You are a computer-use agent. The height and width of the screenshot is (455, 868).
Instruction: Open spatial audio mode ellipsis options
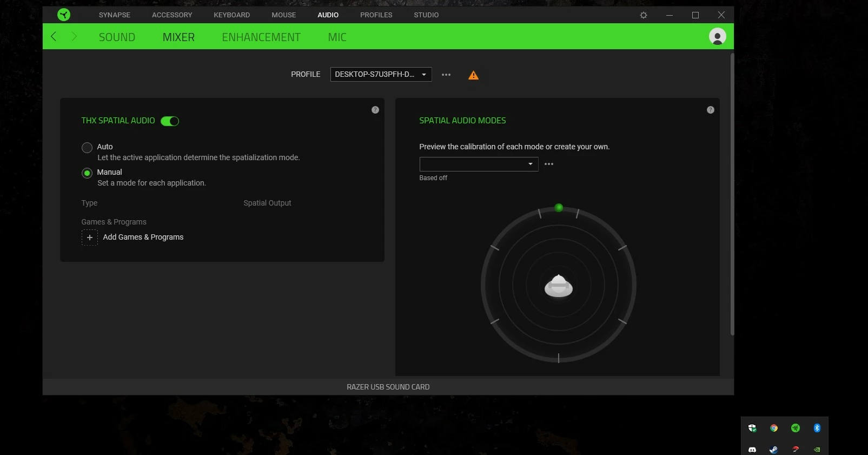pos(549,164)
